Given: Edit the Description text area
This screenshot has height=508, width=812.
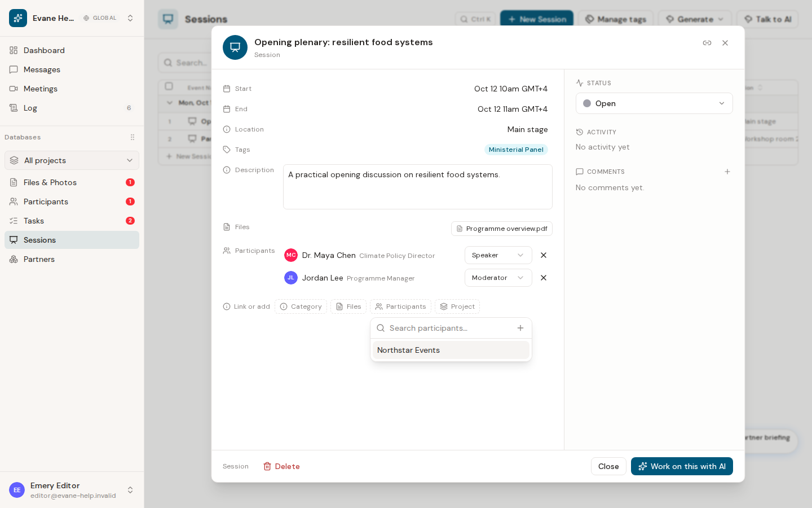Looking at the screenshot, I should (x=418, y=187).
